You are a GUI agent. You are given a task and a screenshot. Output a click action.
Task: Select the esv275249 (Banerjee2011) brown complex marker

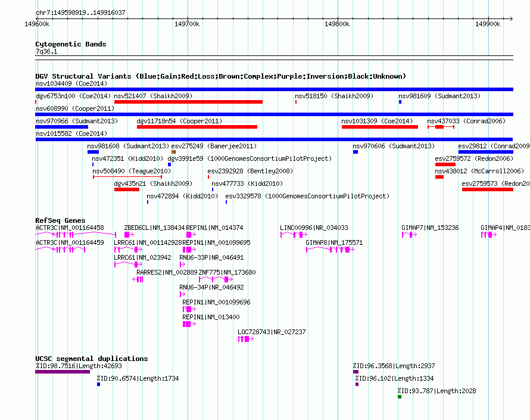(173, 152)
